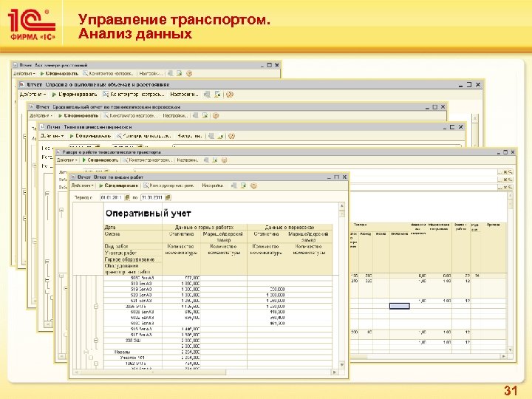Open 'Действия' menu in 'Отчет по видам работ' window

(x=83, y=185)
